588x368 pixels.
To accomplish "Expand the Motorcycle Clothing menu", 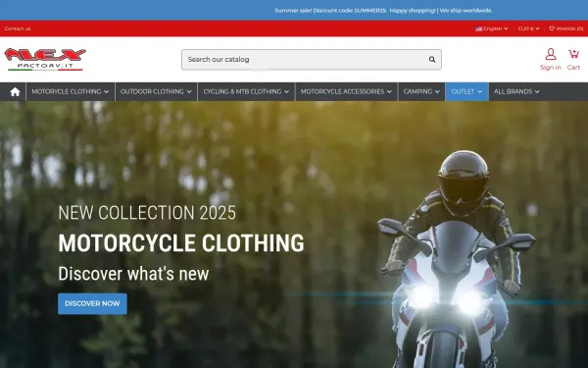I will point(71,91).
